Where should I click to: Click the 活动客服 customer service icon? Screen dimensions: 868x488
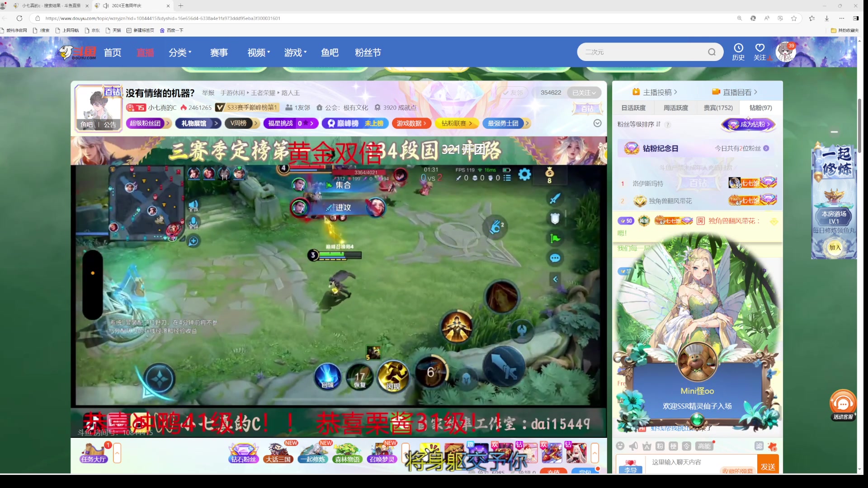coord(843,405)
